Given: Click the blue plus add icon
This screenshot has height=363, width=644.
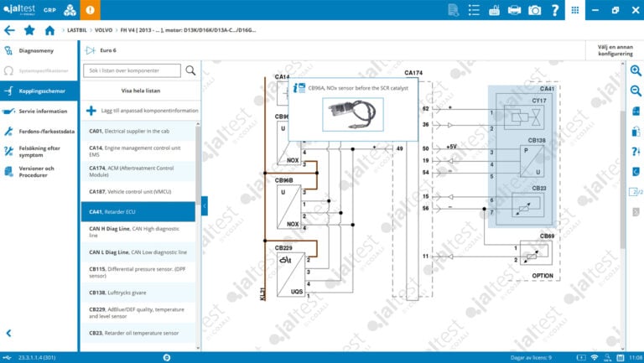Looking at the screenshot, I should coord(91,111).
